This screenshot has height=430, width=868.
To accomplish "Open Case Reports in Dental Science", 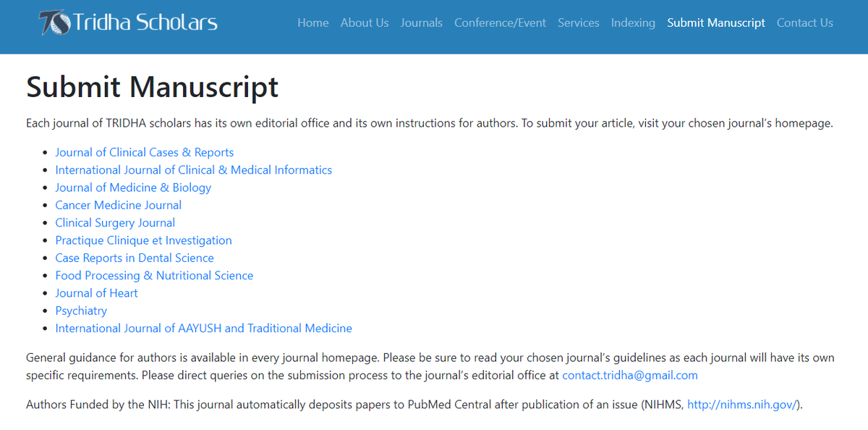I will (x=135, y=258).
